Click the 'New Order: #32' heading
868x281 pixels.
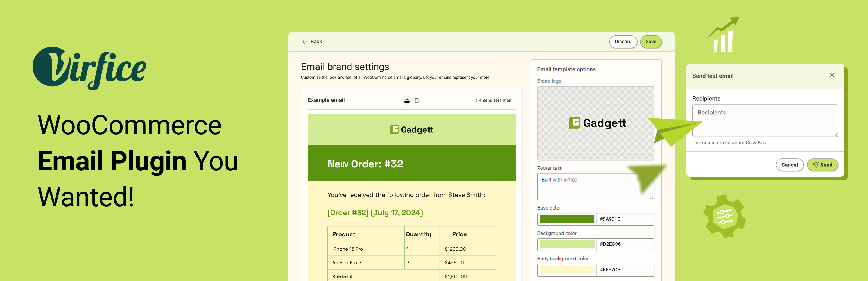[365, 164]
